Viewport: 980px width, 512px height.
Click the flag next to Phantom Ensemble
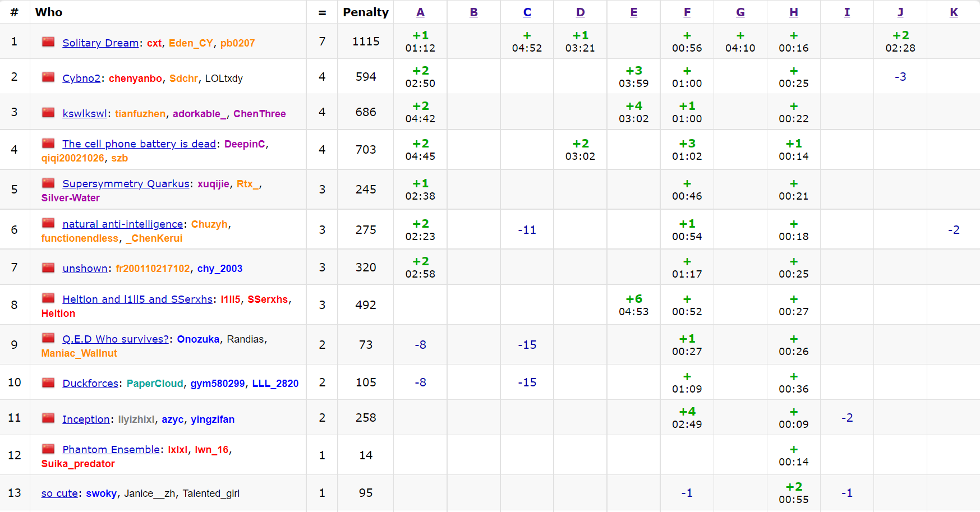(x=48, y=449)
